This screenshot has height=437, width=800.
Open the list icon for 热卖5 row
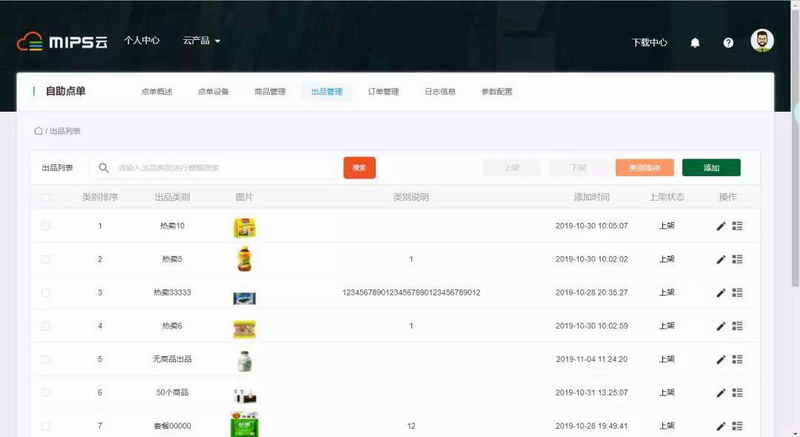click(738, 259)
